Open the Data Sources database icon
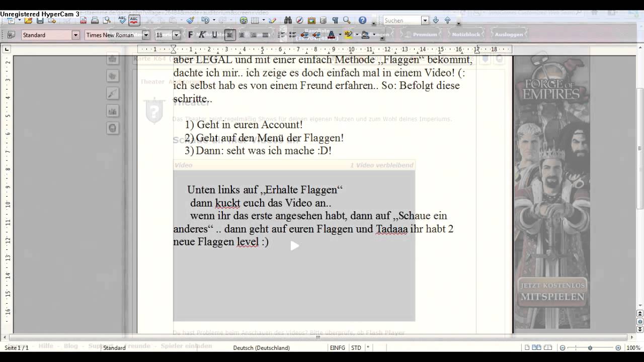The width and height of the screenshot is (644, 362). tap(323, 21)
